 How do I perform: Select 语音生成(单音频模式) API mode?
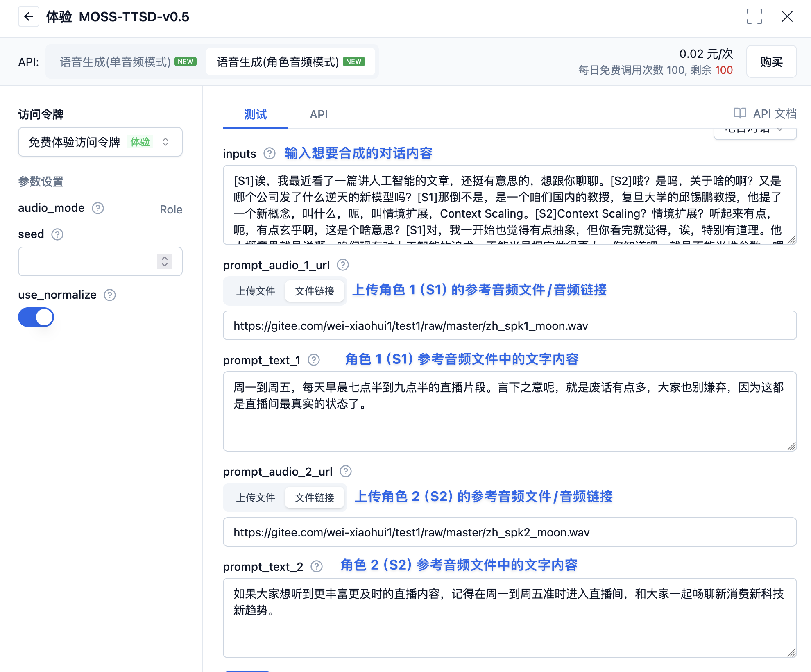(115, 61)
